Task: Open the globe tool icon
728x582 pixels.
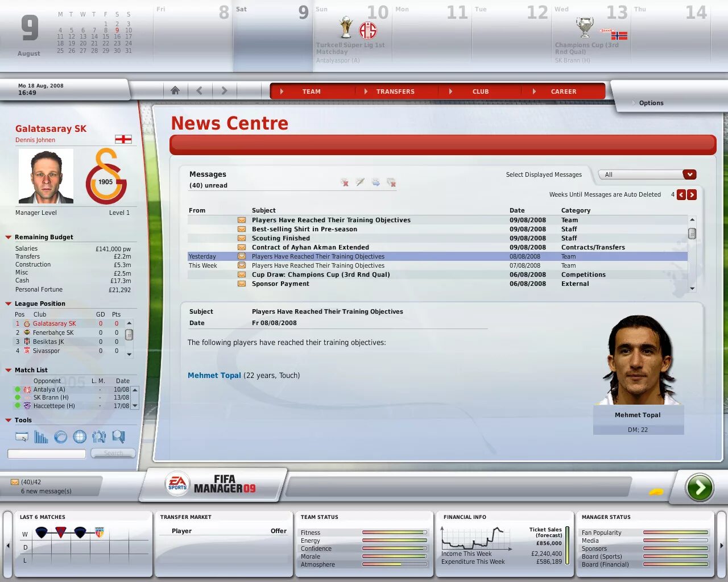Action: (x=80, y=436)
